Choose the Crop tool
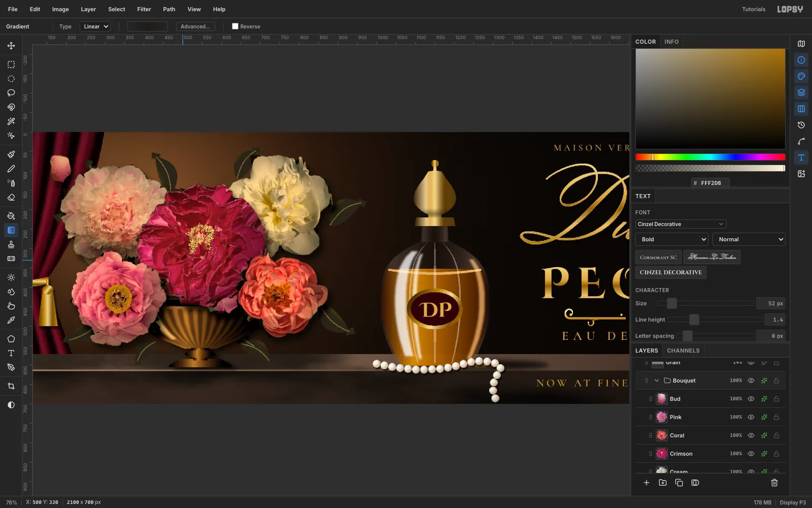 click(11, 386)
